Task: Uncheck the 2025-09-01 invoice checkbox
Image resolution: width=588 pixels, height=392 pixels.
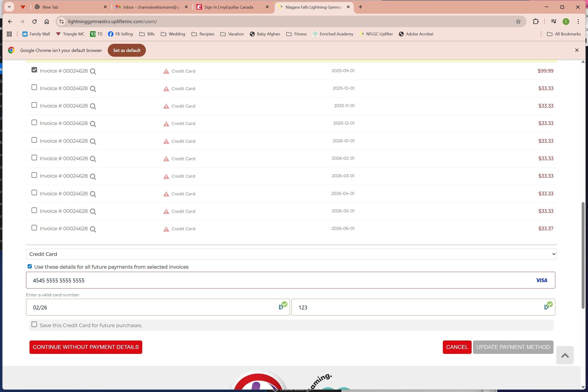Action: [34, 70]
